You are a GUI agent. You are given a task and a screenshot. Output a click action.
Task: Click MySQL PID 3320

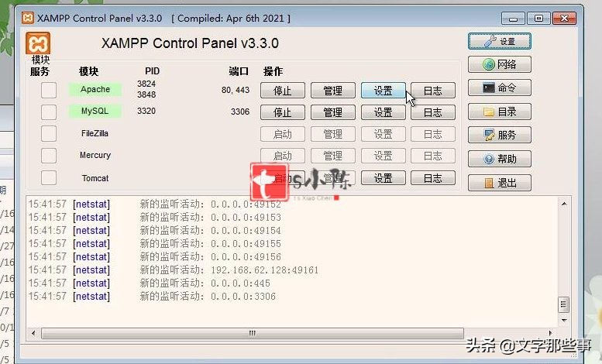146,111
